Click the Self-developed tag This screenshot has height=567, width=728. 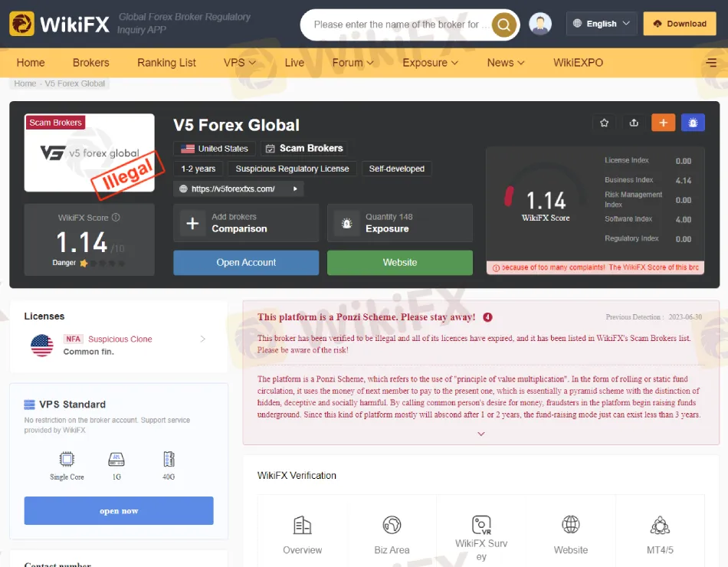pos(396,169)
